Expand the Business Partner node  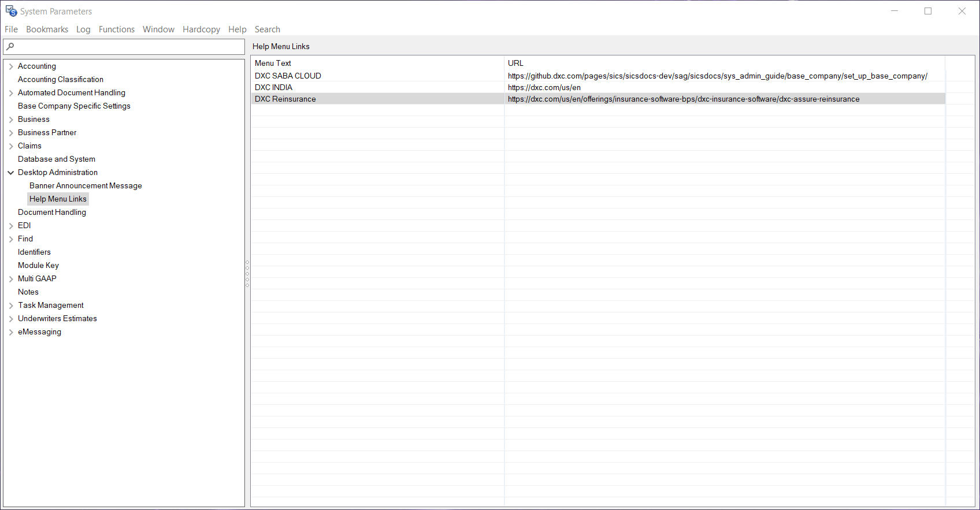pos(11,133)
